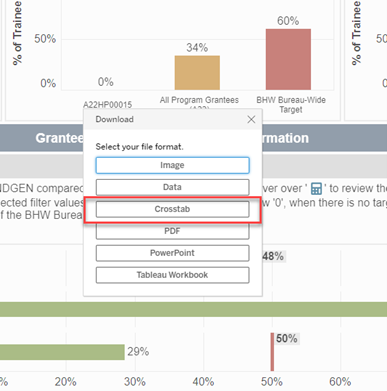Click the BHW Bureau-Wide Target label
Screen dimensions: 387x391
(291, 105)
